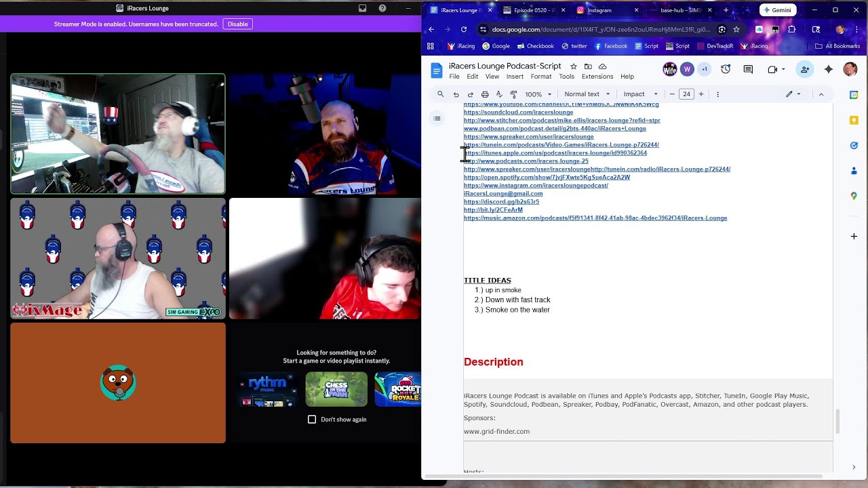Open the View menu

(492, 77)
